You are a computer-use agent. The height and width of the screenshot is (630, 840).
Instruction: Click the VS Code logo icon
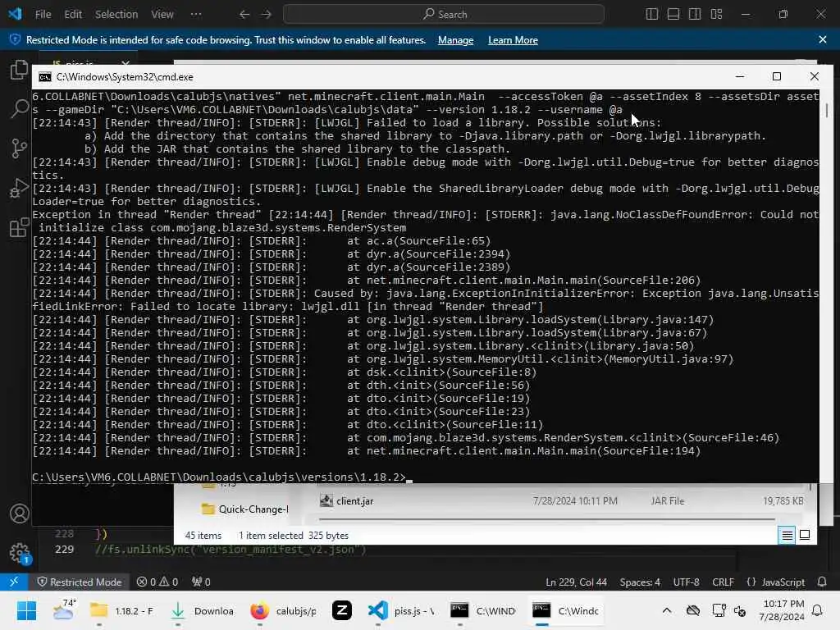[15, 14]
